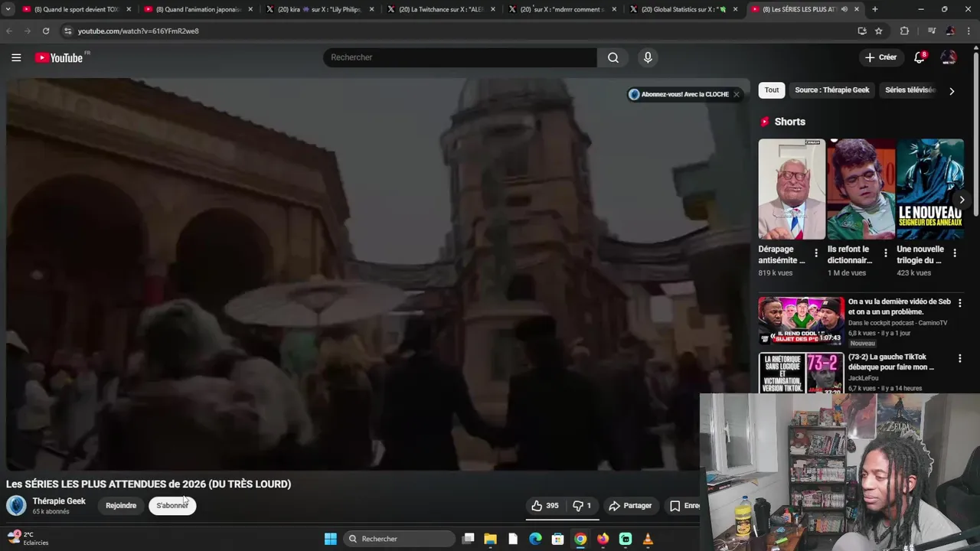980x551 pixels.
Task: Show more filter chips with arrow
Action: 952,91
